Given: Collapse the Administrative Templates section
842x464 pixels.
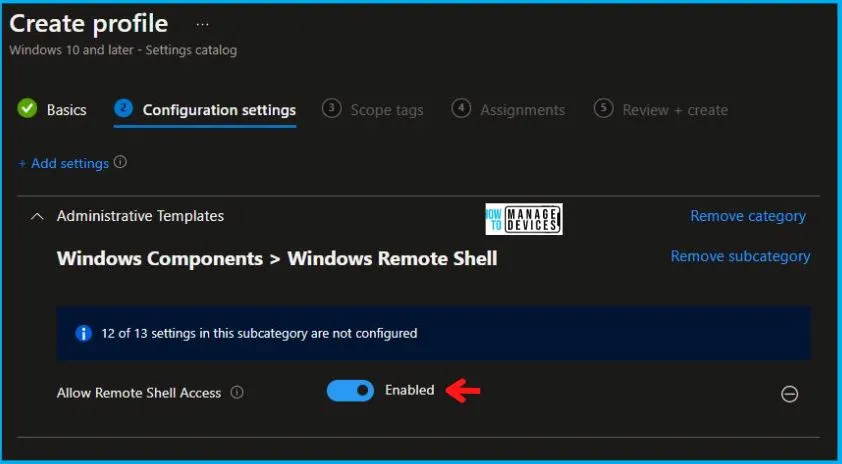Looking at the screenshot, I should click(x=37, y=216).
